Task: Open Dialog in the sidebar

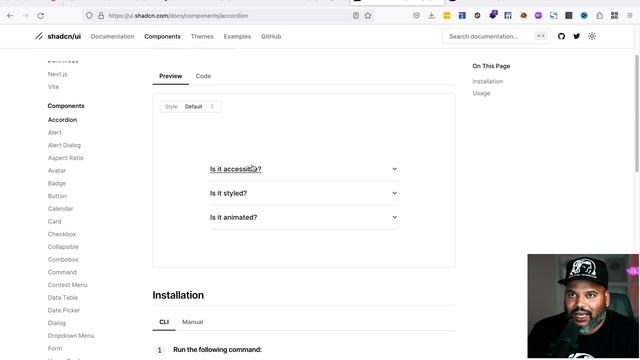Action: 56,323
